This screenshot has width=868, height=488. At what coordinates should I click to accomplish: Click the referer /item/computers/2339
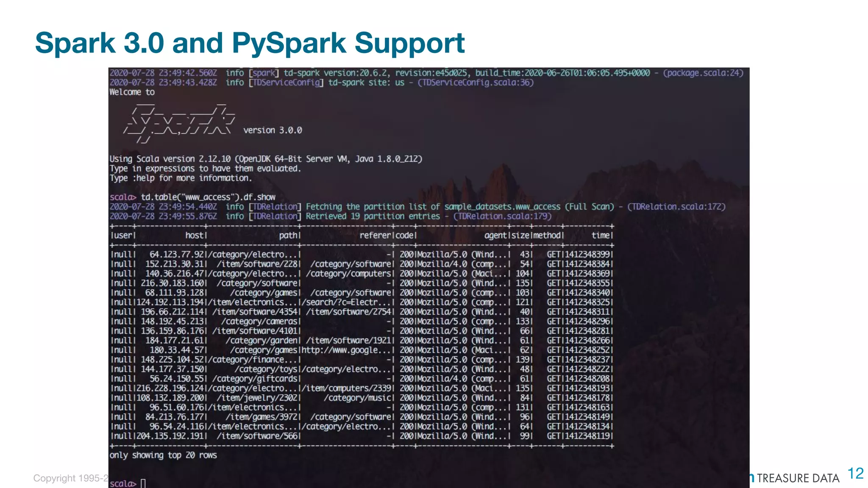(347, 388)
